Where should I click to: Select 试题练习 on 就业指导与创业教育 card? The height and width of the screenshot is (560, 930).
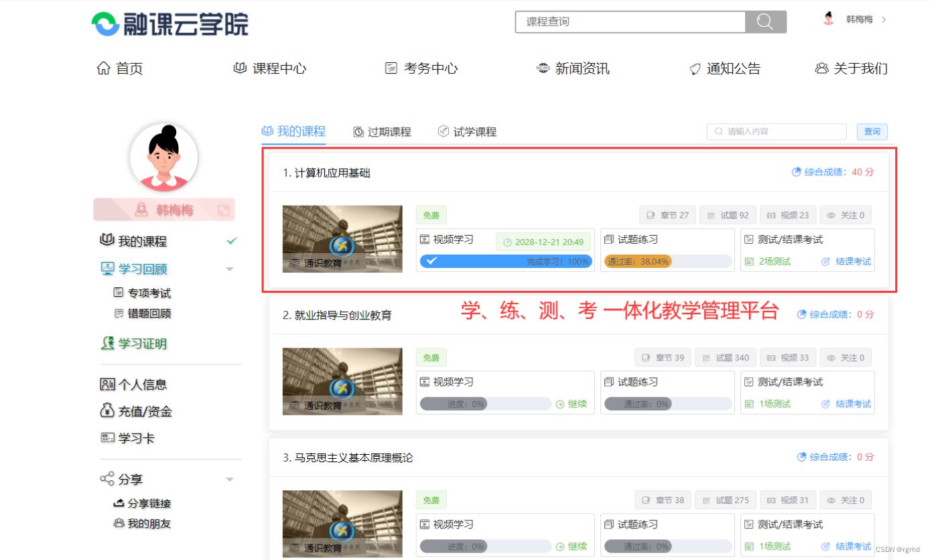click(x=631, y=382)
